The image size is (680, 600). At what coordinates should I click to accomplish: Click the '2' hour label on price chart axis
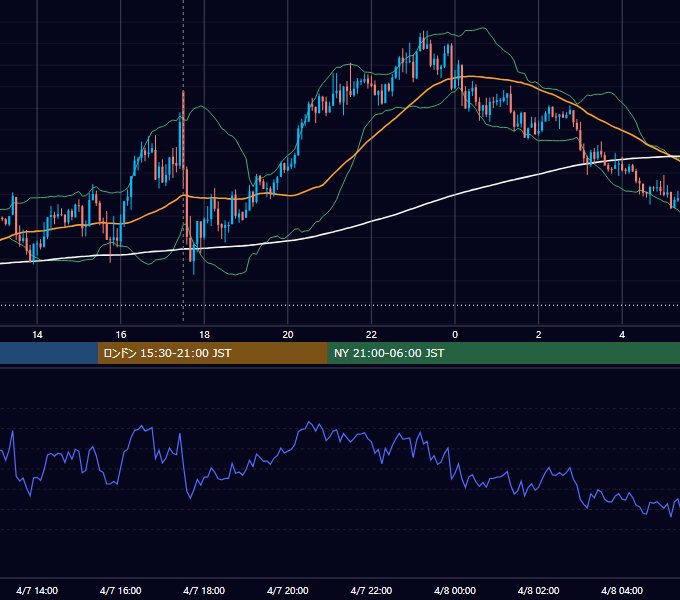[539, 335]
